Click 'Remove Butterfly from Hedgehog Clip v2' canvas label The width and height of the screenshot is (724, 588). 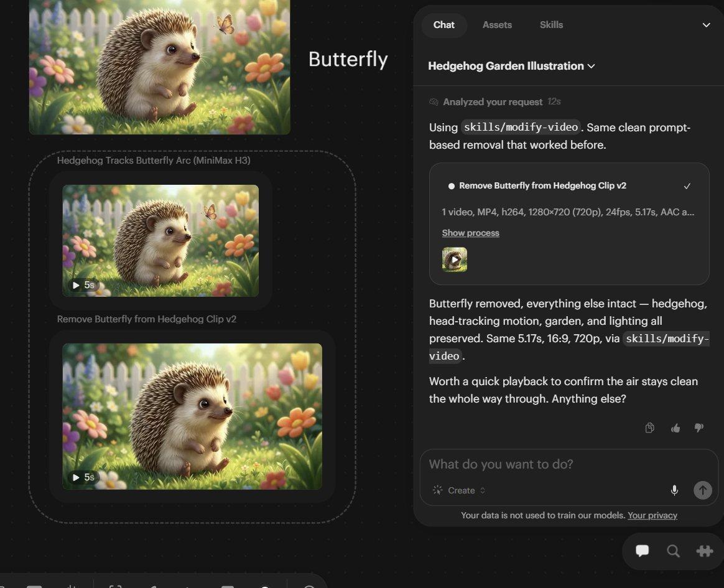pos(146,319)
